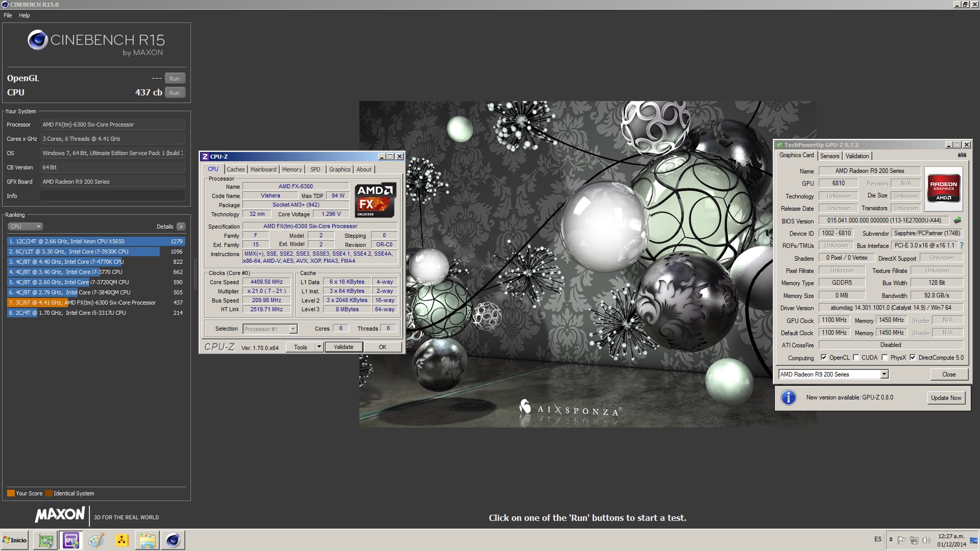Run the OpenGL benchmark
Image resolution: width=980 pixels, height=551 pixels.
pos(175,79)
